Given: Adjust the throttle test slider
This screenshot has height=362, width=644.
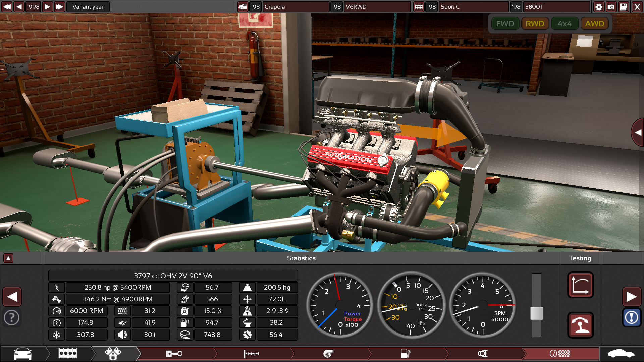Looking at the screenshot, I should 537,313.
